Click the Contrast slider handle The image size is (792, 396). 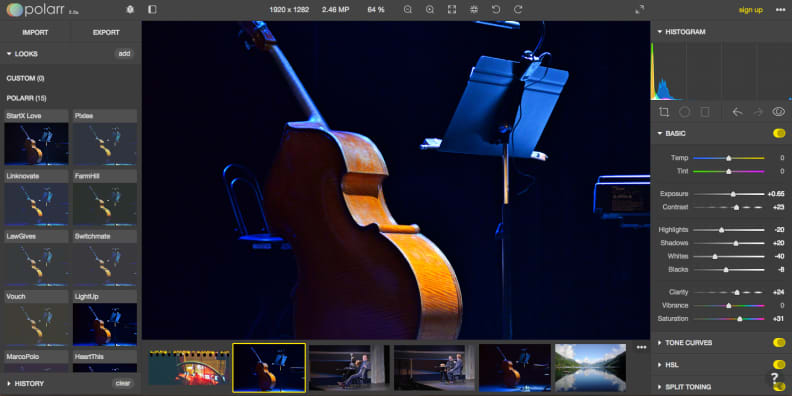(x=736, y=207)
